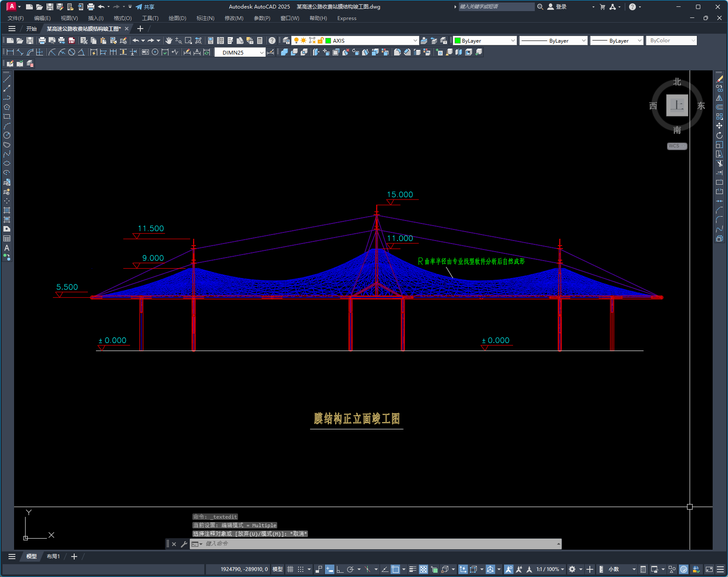728x577 pixels.
Task: Click the 登录 sign-in button
Action: [557, 7]
